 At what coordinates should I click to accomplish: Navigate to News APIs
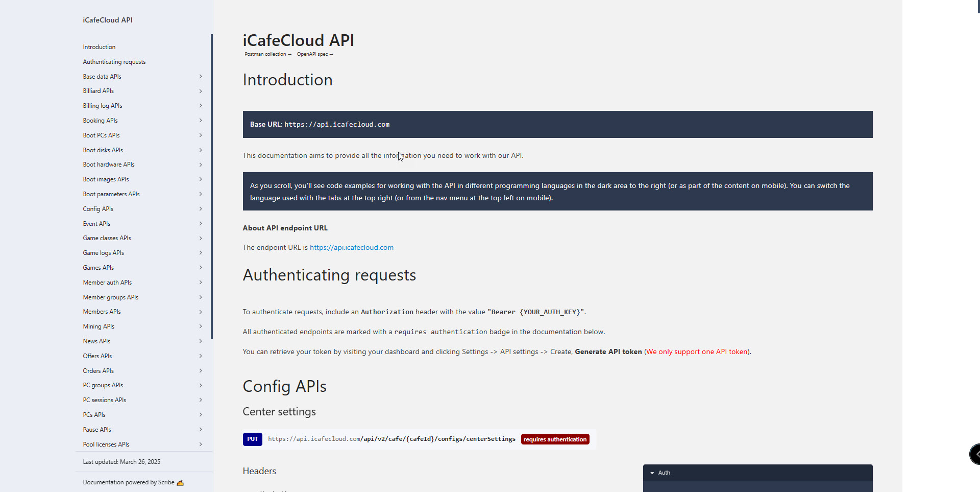(x=96, y=341)
